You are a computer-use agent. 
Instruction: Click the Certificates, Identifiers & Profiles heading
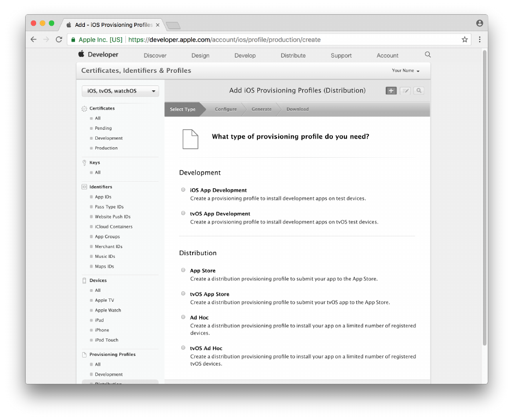point(136,71)
